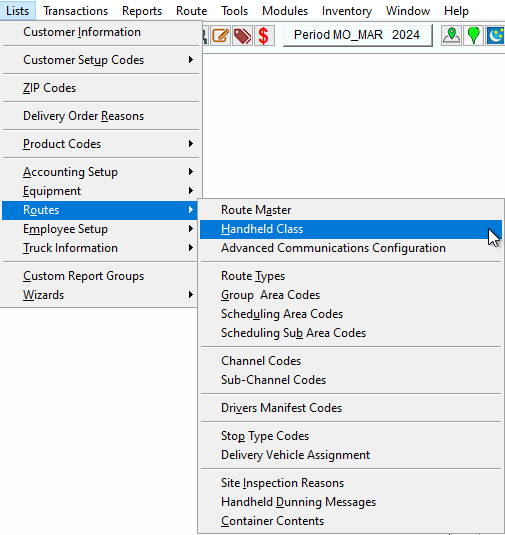Open the Inventory menu
The image size is (505, 535).
click(x=347, y=11)
